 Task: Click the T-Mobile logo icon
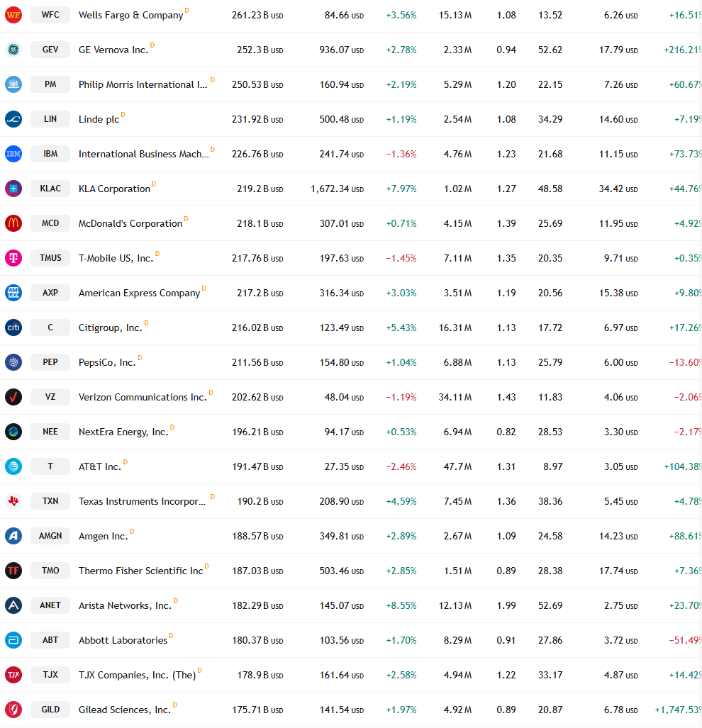pos(13,258)
